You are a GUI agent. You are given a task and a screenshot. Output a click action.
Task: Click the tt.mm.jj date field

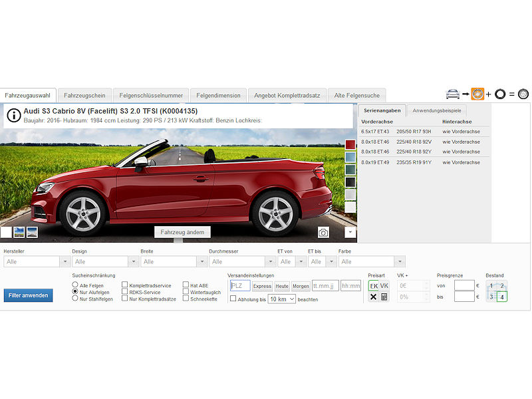tap(325, 286)
